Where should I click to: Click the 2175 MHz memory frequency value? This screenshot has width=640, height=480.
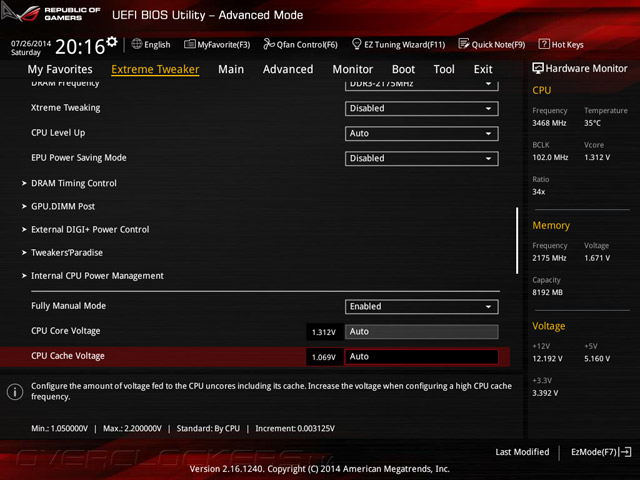(549, 258)
